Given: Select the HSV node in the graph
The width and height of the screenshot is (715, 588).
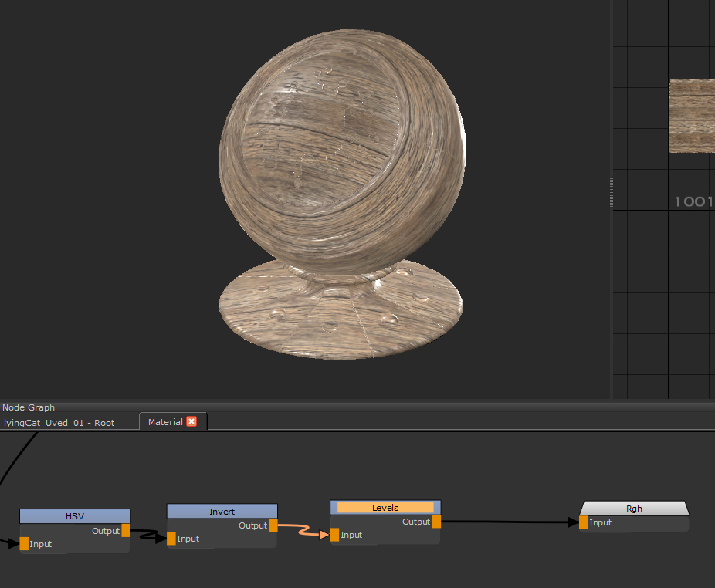Looking at the screenshot, I should pyautogui.click(x=74, y=515).
